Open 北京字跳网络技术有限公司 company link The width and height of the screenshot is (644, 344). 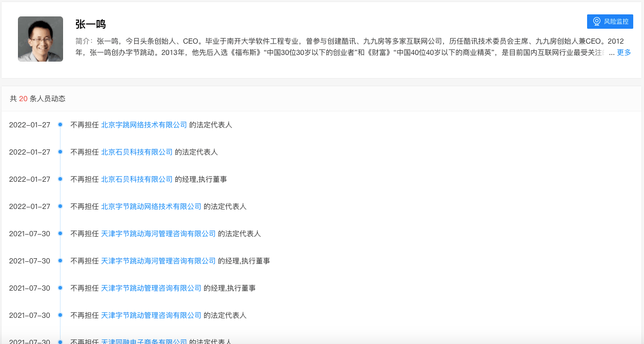(x=144, y=125)
